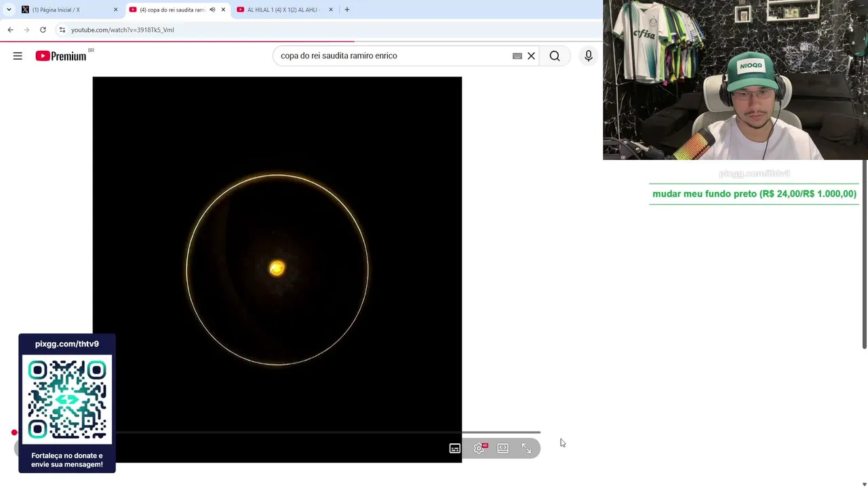The image size is (868, 488).
Task: Switch player to theater mode
Action: (x=502, y=448)
